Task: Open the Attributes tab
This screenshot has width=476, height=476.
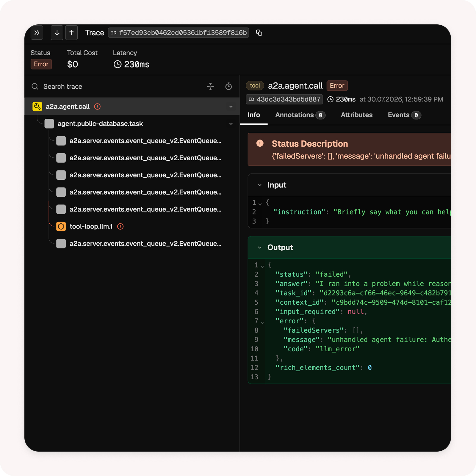Action: (x=357, y=115)
